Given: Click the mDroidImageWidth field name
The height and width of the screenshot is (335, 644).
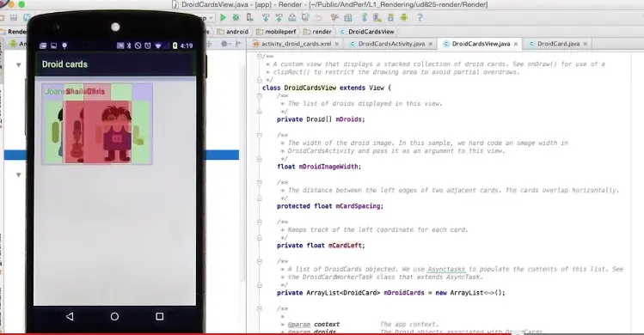Looking at the screenshot, I should point(328,167).
